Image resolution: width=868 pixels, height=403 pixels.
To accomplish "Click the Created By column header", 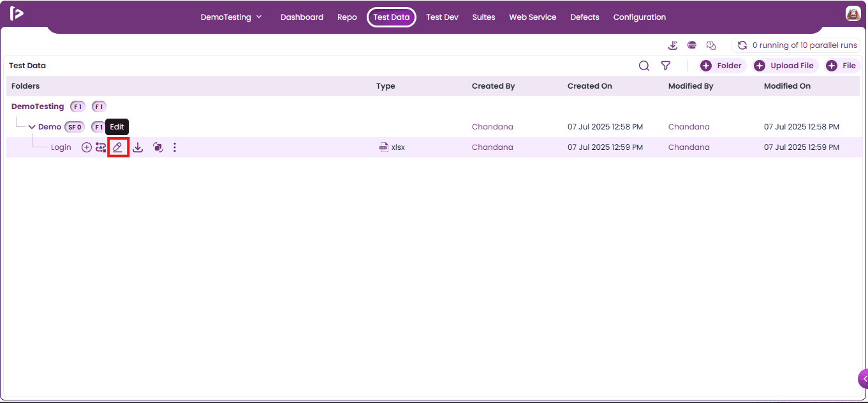I will [494, 86].
